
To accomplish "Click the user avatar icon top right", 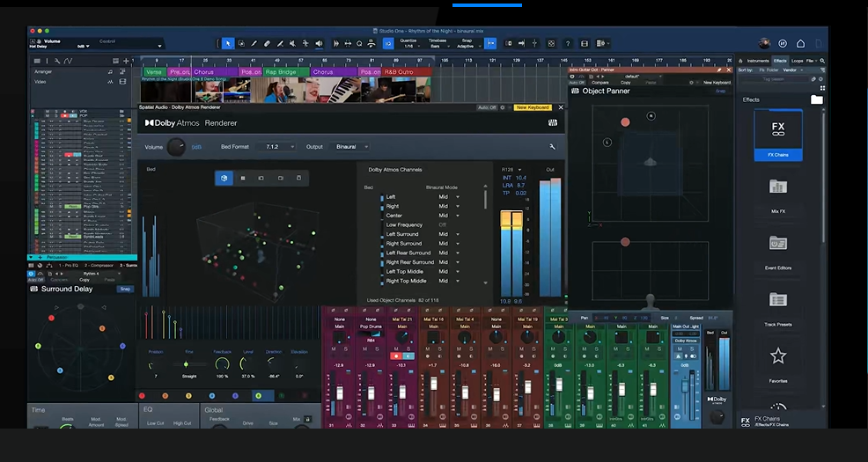I will pyautogui.click(x=764, y=43).
